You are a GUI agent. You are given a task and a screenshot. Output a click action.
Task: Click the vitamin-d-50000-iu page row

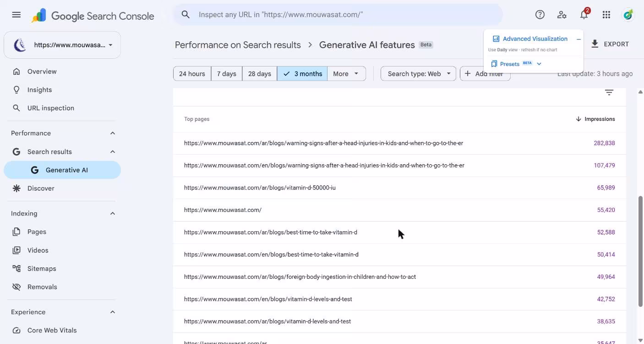[x=399, y=188]
